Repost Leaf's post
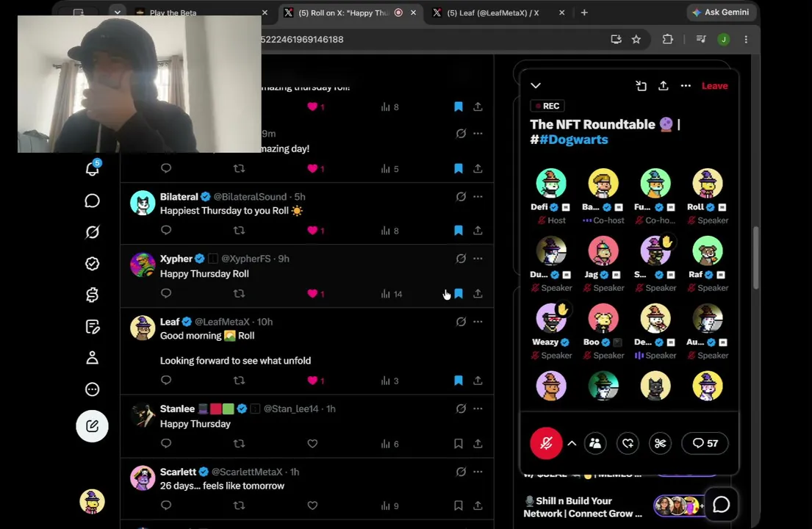812x529 pixels. [x=239, y=381]
